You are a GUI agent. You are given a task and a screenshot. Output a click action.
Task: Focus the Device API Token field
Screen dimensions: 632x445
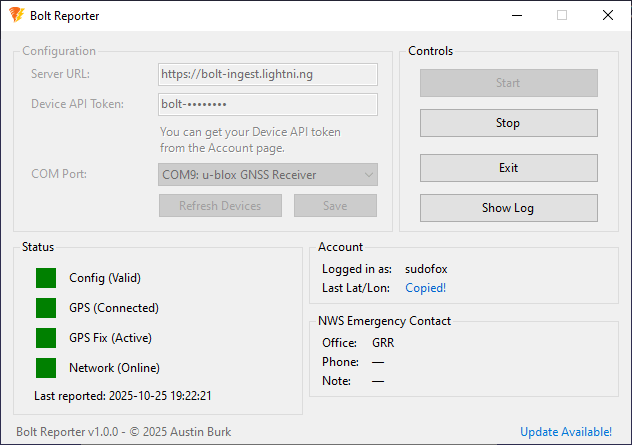point(268,104)
